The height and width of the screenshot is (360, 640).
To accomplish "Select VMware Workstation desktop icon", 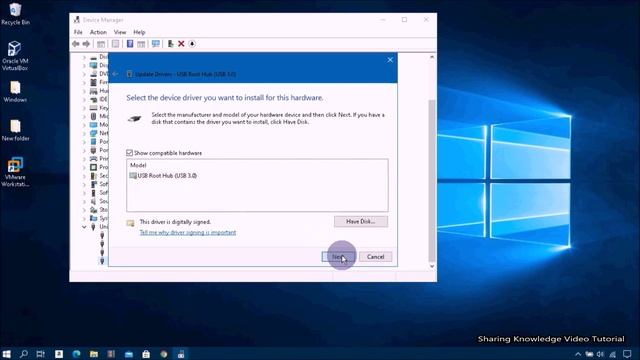I will (x=15, y=172).
